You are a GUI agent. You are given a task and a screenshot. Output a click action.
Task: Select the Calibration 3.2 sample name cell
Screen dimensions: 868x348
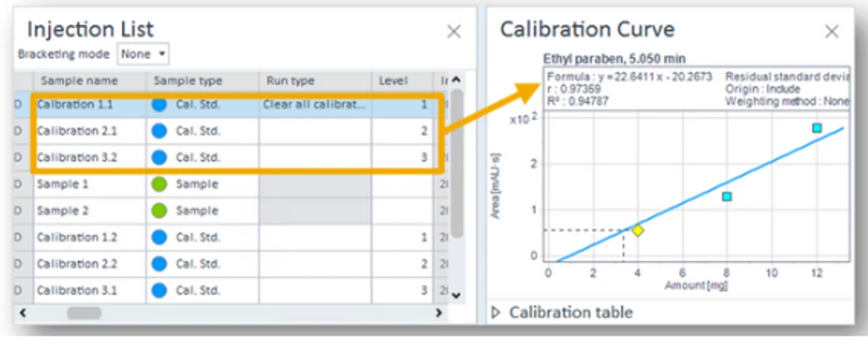pos(75,158)
